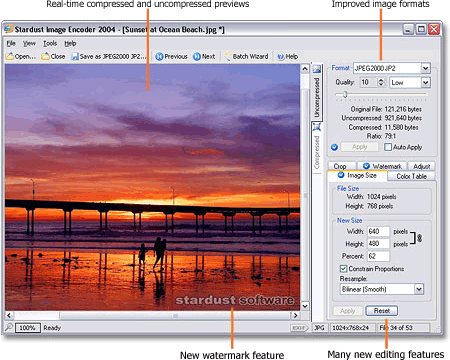Click the sunset image preview
This screenshot has width=450, height=360.
(x=152, y=187)
